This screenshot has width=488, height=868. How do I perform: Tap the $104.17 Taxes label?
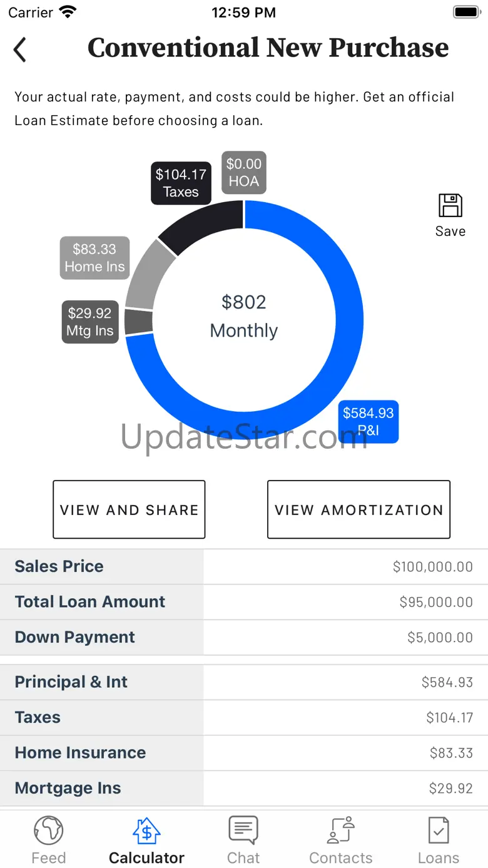coord(181,183)
